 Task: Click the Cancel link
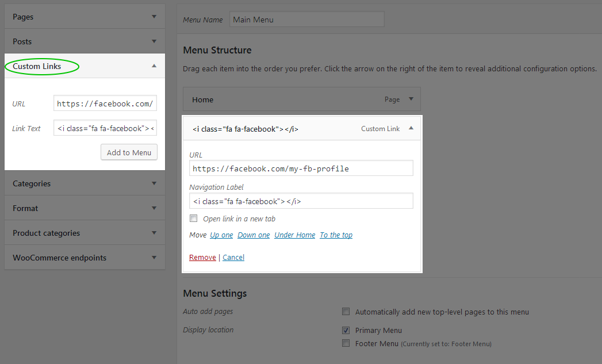coord(233,257)
